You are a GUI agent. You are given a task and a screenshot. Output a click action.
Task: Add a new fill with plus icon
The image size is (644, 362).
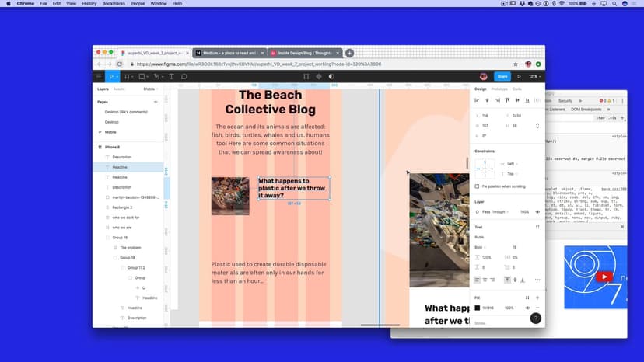[537, 298]
